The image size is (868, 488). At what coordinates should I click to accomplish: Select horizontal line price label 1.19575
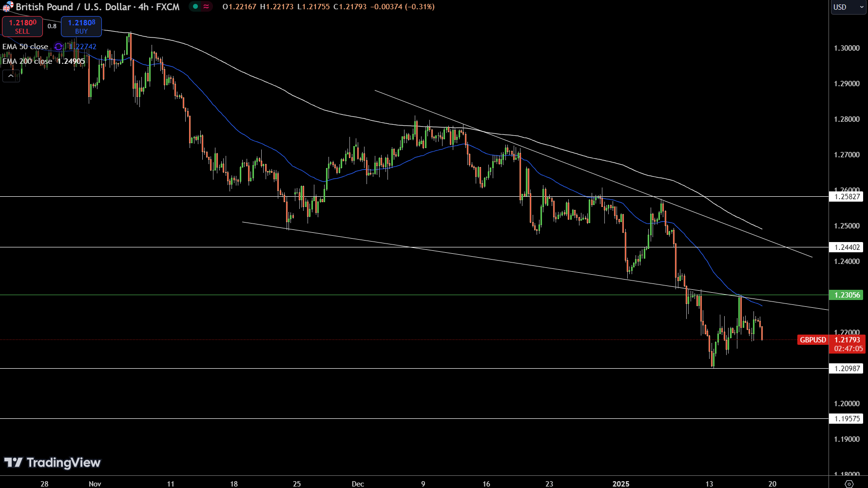click(x=847, y=419)
